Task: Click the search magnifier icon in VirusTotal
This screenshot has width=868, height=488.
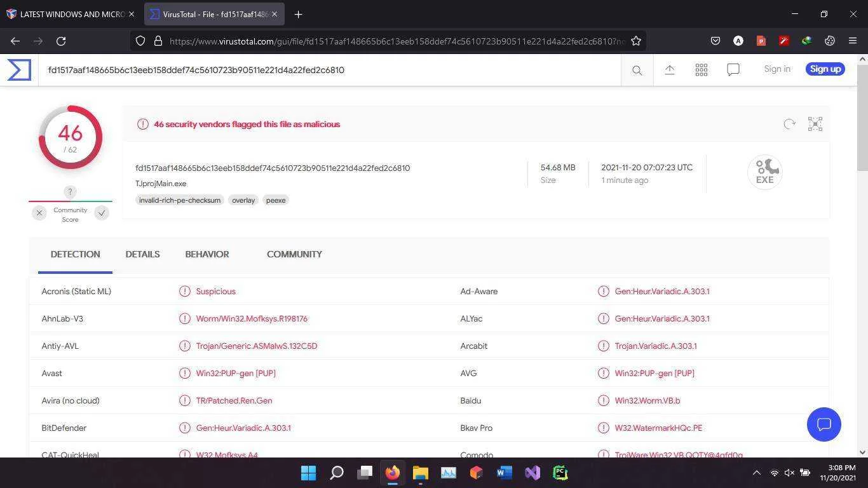Action: [637, 70]
